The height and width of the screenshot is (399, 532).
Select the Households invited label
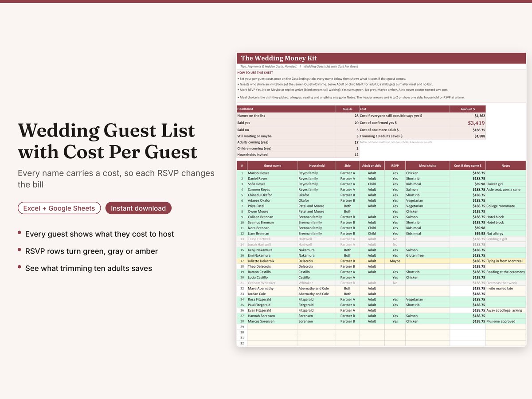click(252, 155)
